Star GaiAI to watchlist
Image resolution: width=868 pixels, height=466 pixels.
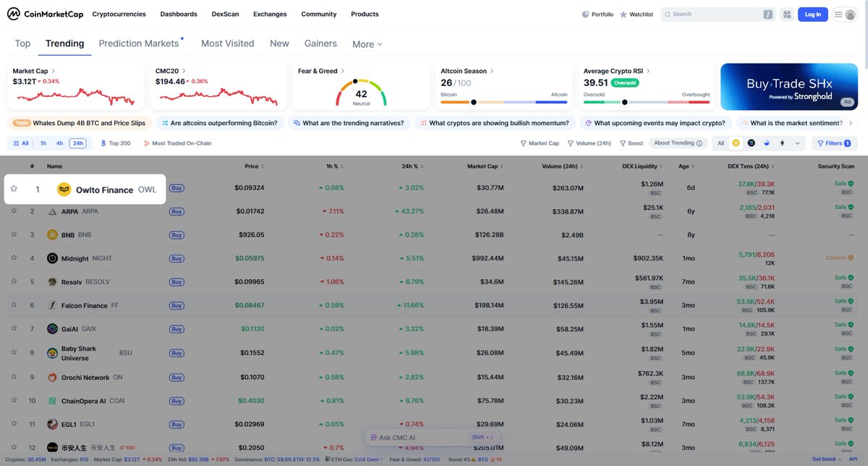click(x=14, y=329)
